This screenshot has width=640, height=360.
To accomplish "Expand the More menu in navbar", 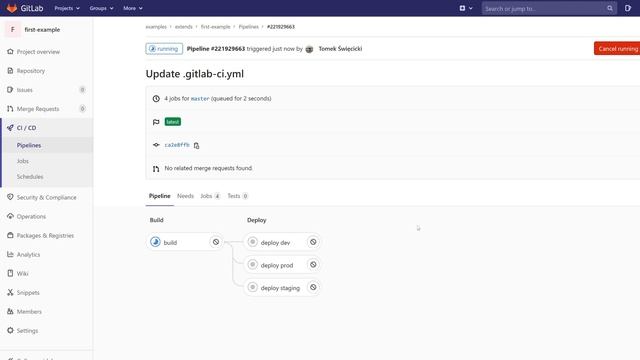I will point(133,8).
